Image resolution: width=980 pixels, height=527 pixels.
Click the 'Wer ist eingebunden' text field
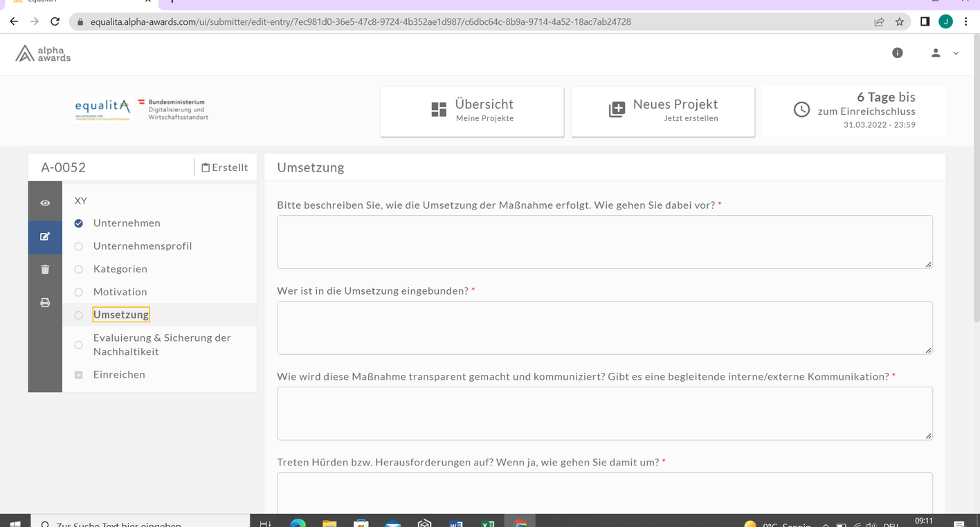pyautogui.click(x=604, y=328)
